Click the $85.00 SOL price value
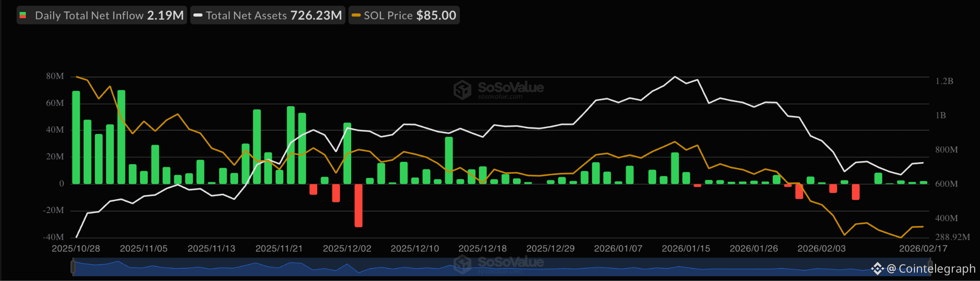 [436, 15]
